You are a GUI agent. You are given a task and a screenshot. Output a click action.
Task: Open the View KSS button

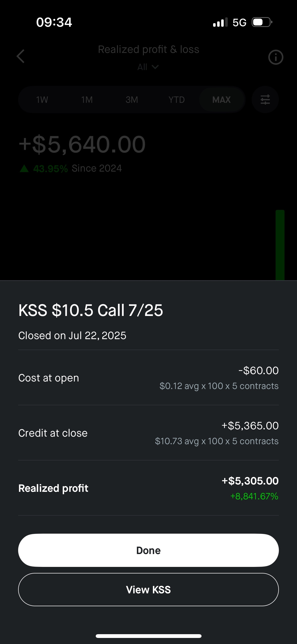point(148,590)
